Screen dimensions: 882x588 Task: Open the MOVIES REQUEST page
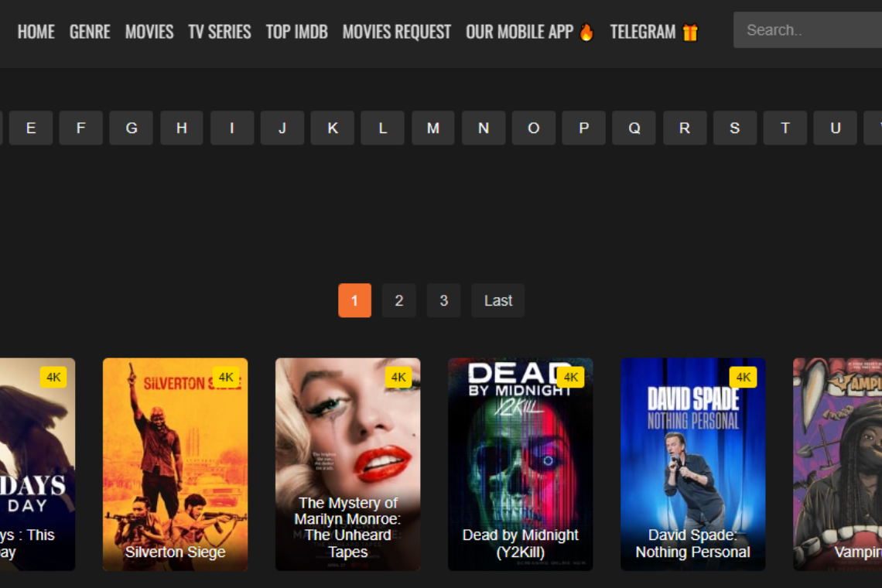point(397,32)
